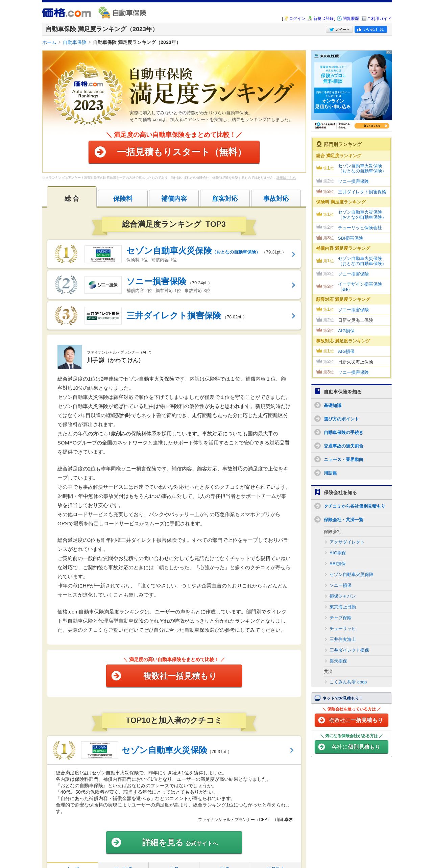Viewport: 434px width, 868px height.
Task: Click sidebar 各社に個別見積もり button
Action: tap(352, 747)
